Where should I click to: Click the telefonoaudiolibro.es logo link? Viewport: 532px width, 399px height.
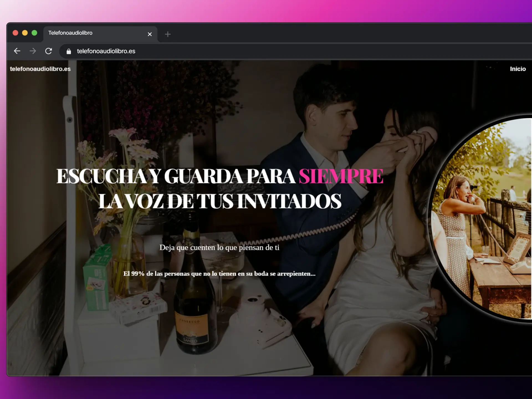(x=40, y=69)
